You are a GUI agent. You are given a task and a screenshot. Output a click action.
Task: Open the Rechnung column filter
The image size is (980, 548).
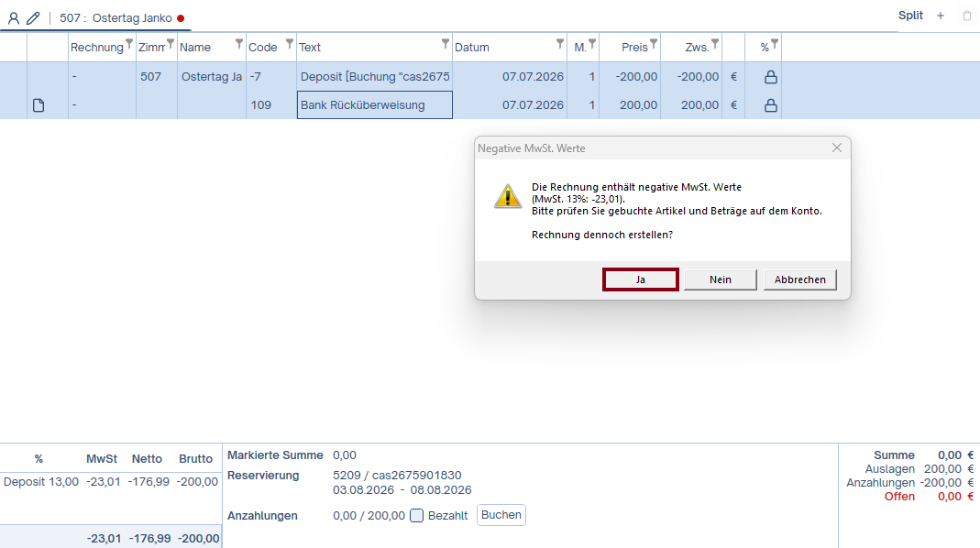(x=128, y=44)
